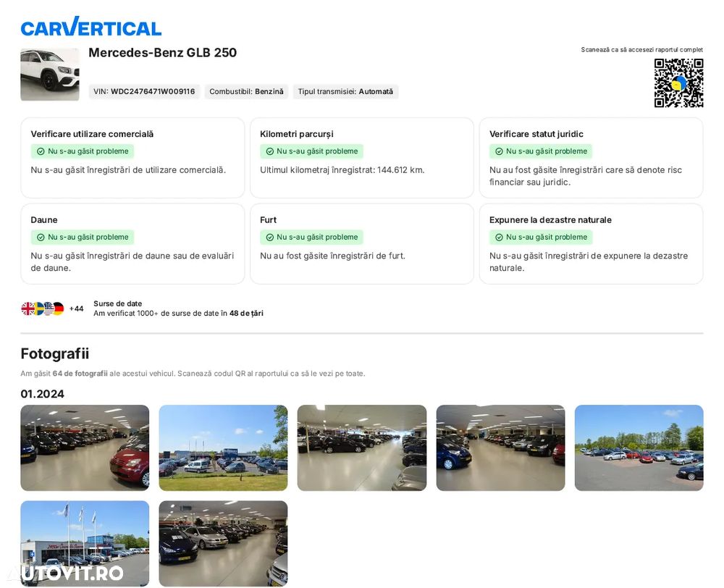
Task: Click the 'Nu s-au găsit probleme' badge under Kilometri parcurși
Action: [x=311, y=151]
